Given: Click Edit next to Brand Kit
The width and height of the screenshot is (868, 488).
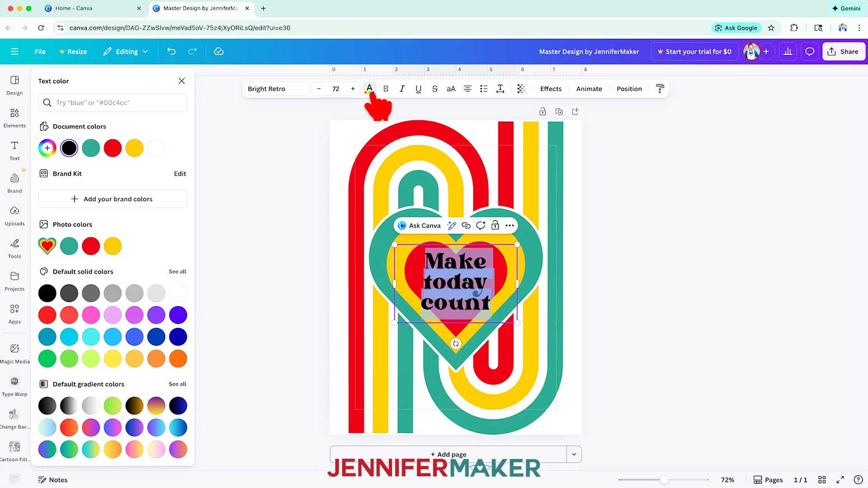Looking at the screenshot, I should click(180, 173).
